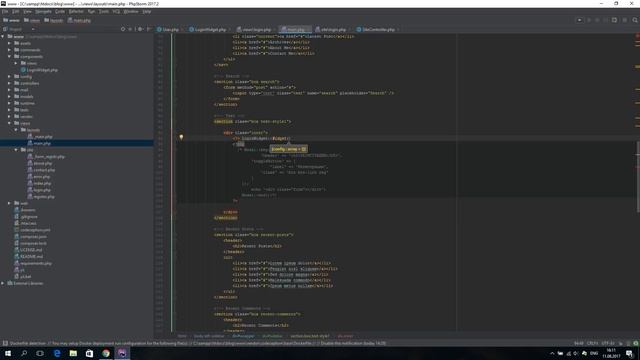Click the main.php breadcrumb in navigation bar

tap(79, 20)
